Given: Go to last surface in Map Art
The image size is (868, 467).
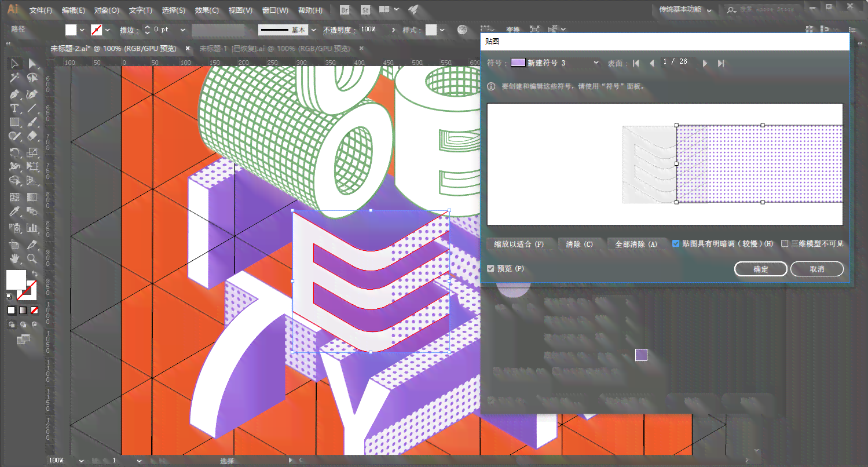Looking at the screenshot, I should pyautogui.click(x=721, y=63).
